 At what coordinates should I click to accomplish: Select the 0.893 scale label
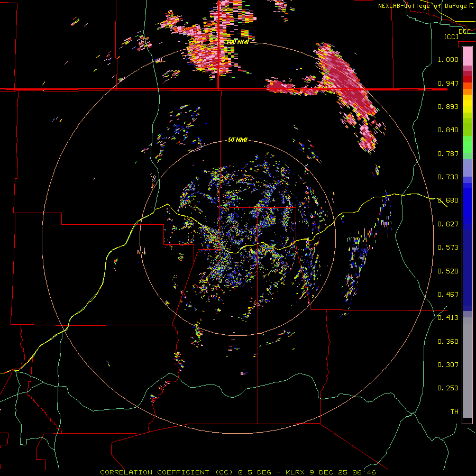click(448, 106)
